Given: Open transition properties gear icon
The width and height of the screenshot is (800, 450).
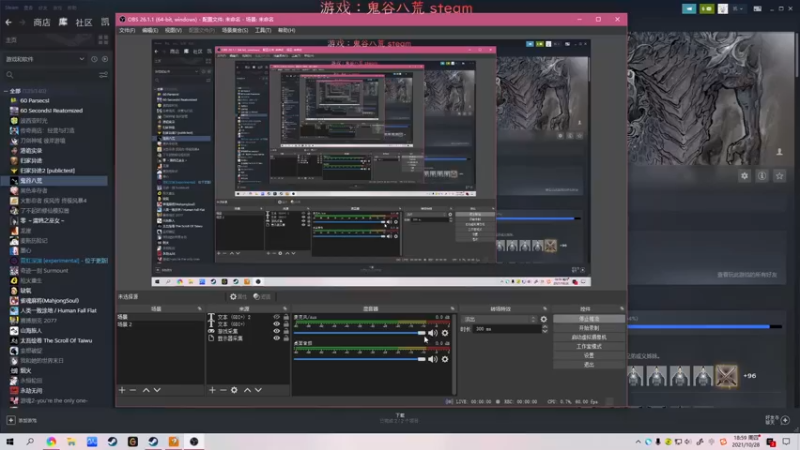Looking at the screenshot, I should (x=544, y=319).
